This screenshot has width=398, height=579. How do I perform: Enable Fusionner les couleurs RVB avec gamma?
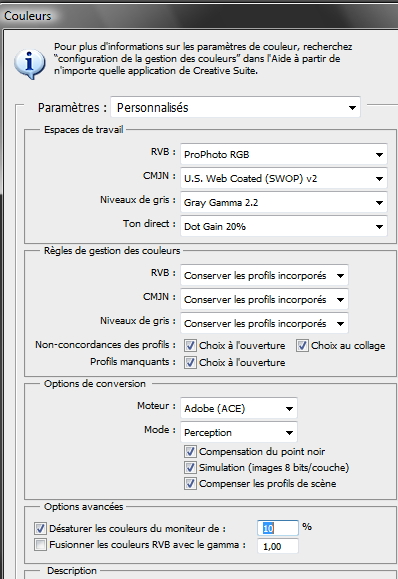pyautogui.click(x=40, y=545)
